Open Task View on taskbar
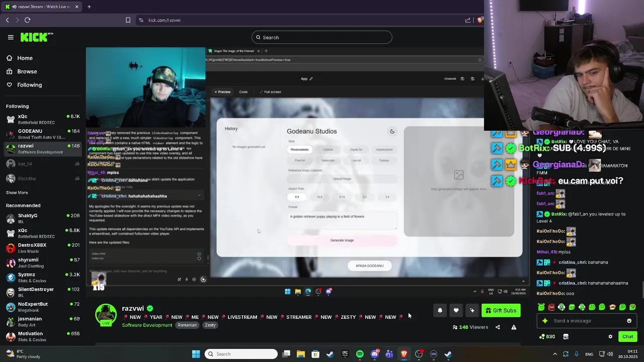Image resolution: width=644 pixels, height=362 pixels. (x=286, y=354)
